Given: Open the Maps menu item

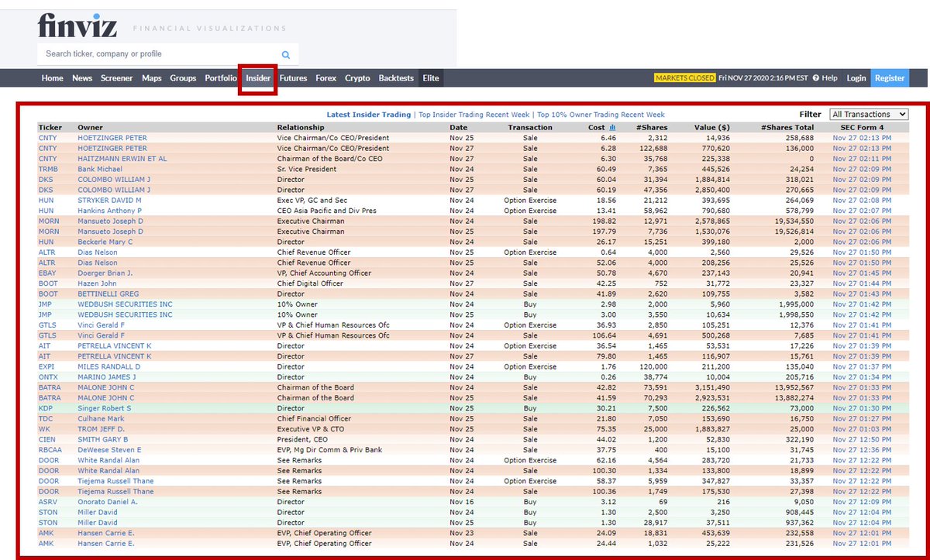Looking at the screenshot, I should (x=152, y=78).
